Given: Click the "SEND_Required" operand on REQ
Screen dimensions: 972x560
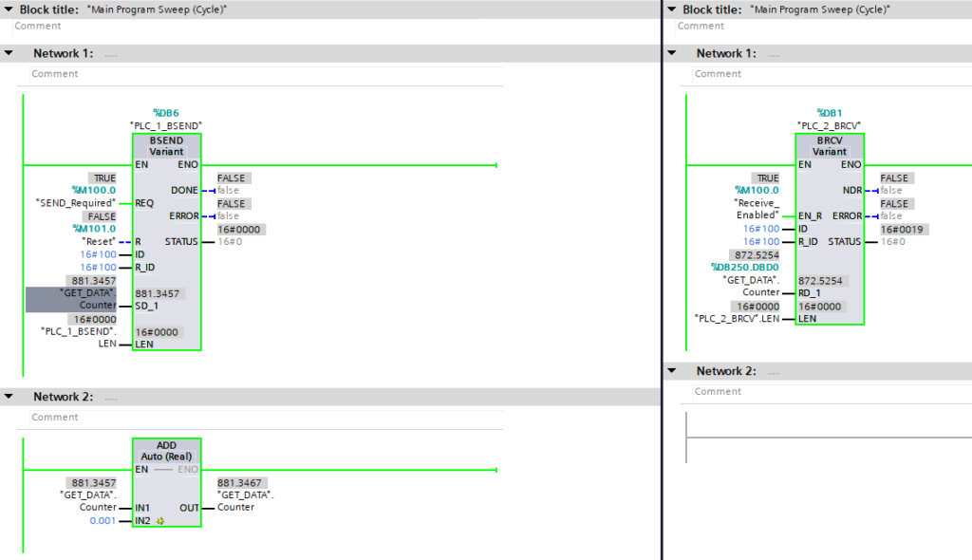Looking at the screenshot, I should [75, 203].
